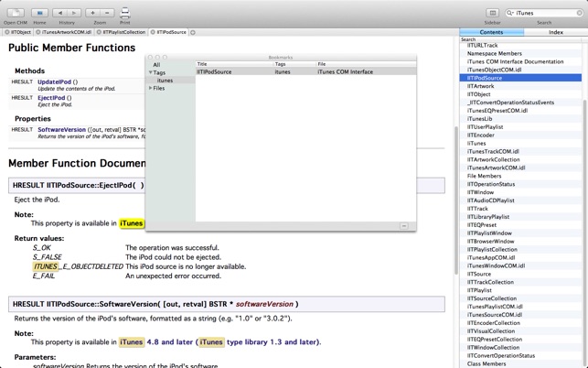
Task: Click the History back arrow
Action: coord(59,13)
